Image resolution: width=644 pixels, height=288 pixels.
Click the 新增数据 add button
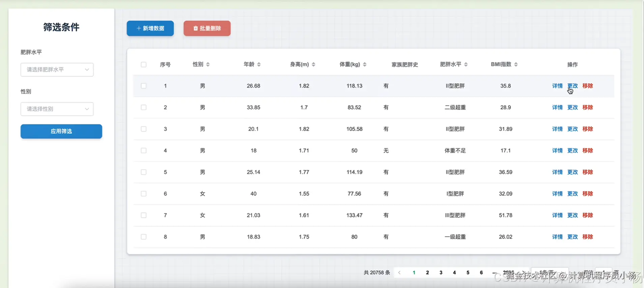[x=150, y=28]
